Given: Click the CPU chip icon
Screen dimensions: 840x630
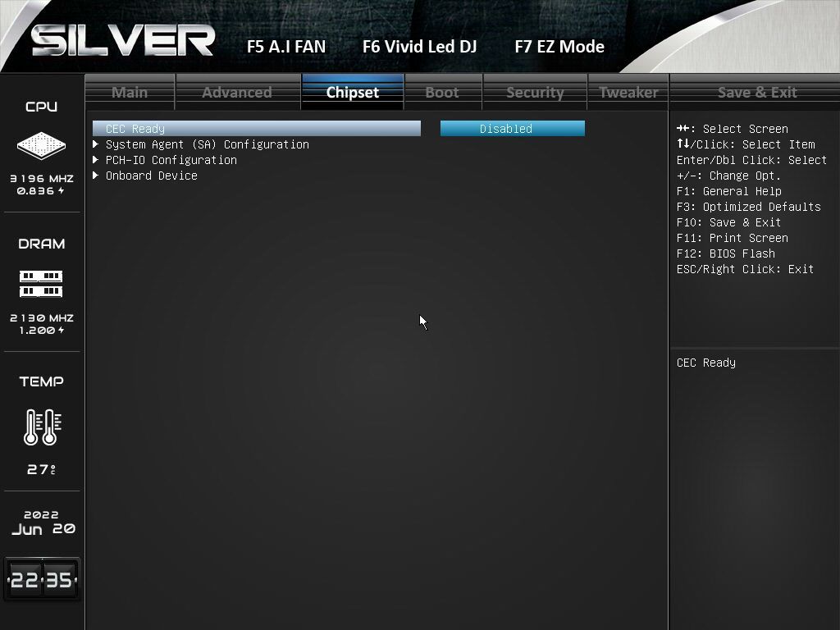Looking at the screenshot, I should pos(41,146).
